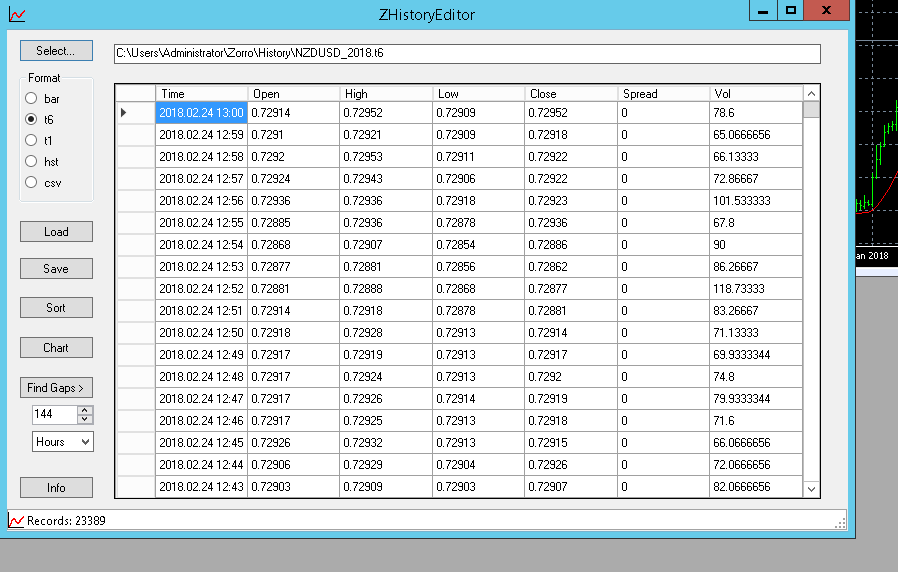This screenshot has width=898, height=572.
Task: Click the Load button
Action: (x=56, y=231)
